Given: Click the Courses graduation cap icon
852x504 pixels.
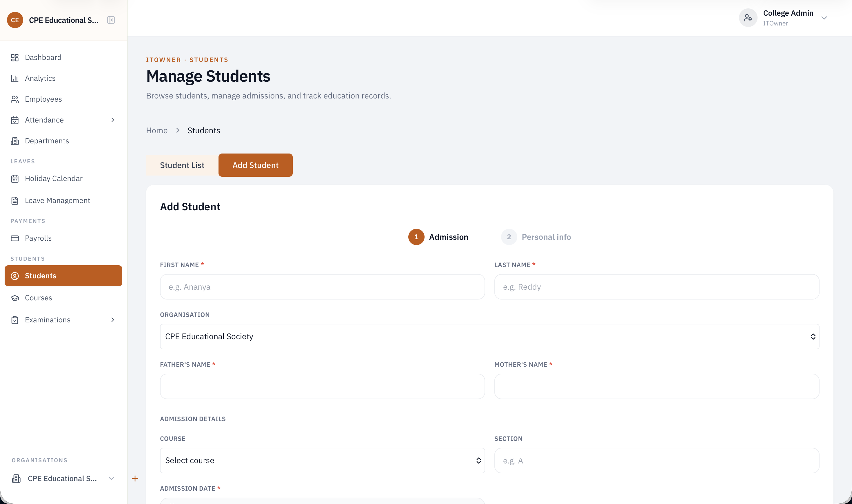Looking at the screenshot, I should coord(14,298).
